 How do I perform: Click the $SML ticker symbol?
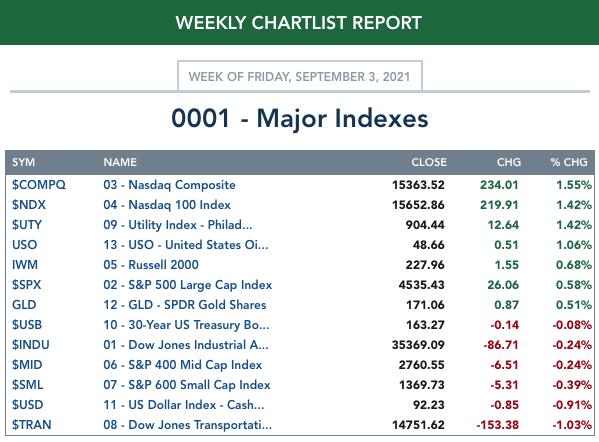click(x=27, y=385)
